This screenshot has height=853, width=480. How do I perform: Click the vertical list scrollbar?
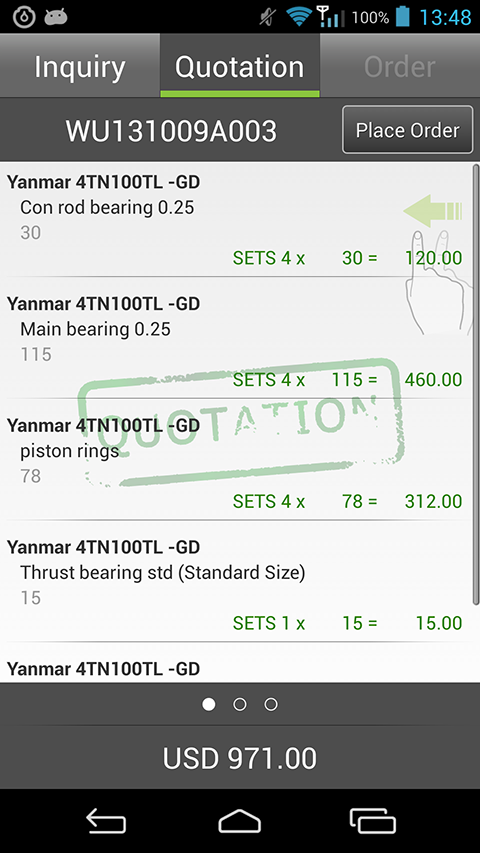476,384
